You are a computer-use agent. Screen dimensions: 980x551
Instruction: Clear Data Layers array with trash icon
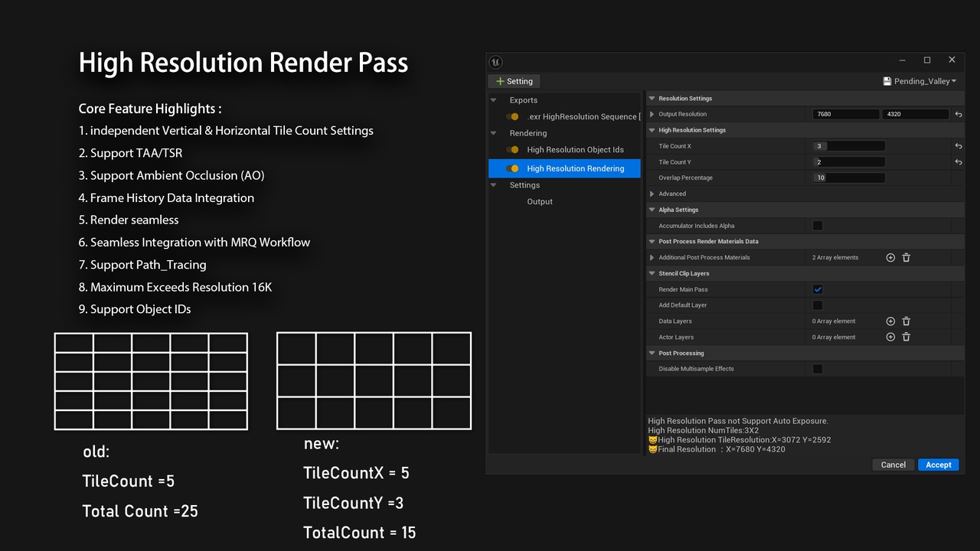point(906,321)
